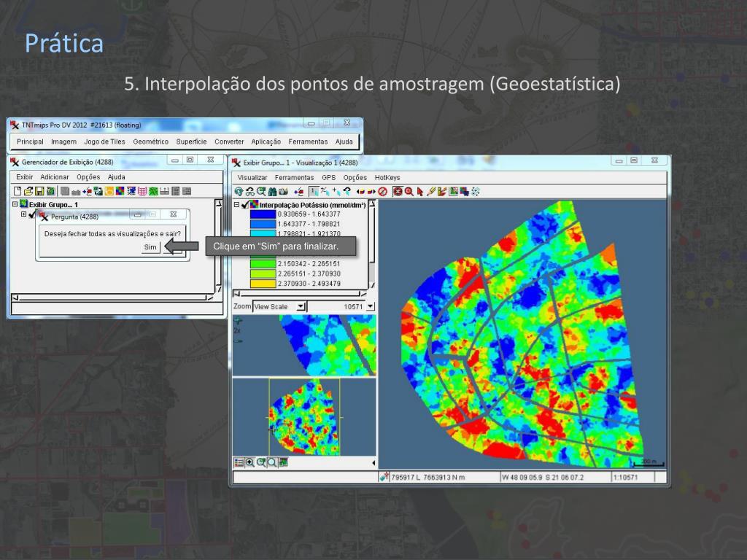The width and height of the screenshot is (747, 560).
Task: Select the red arrow pointer tool
Action: coord(419,192)
